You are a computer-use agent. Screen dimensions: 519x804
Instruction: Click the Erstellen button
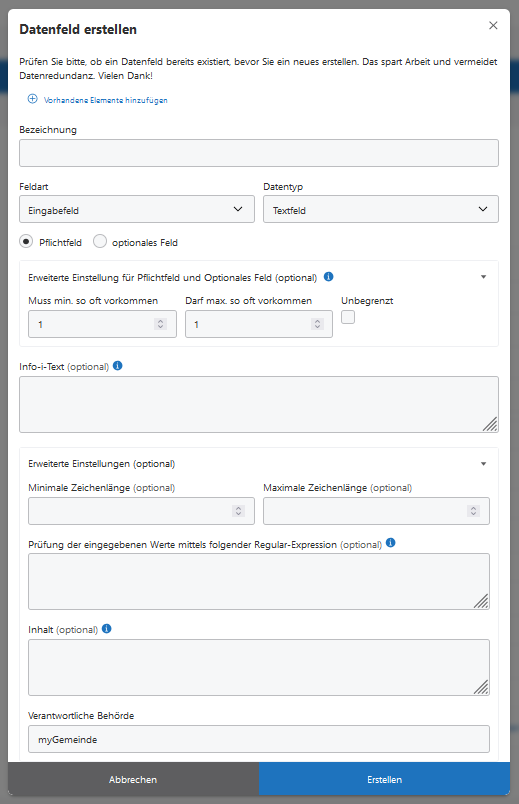385,779
